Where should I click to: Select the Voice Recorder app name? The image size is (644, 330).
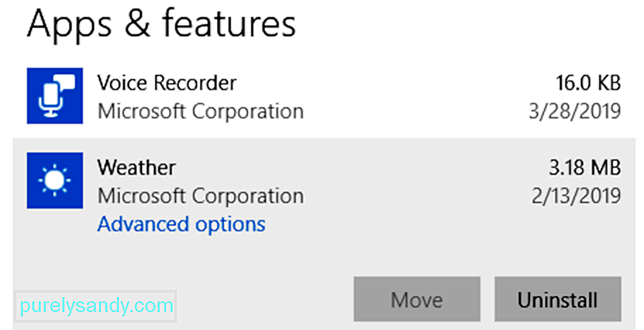(x=167, y=83)
